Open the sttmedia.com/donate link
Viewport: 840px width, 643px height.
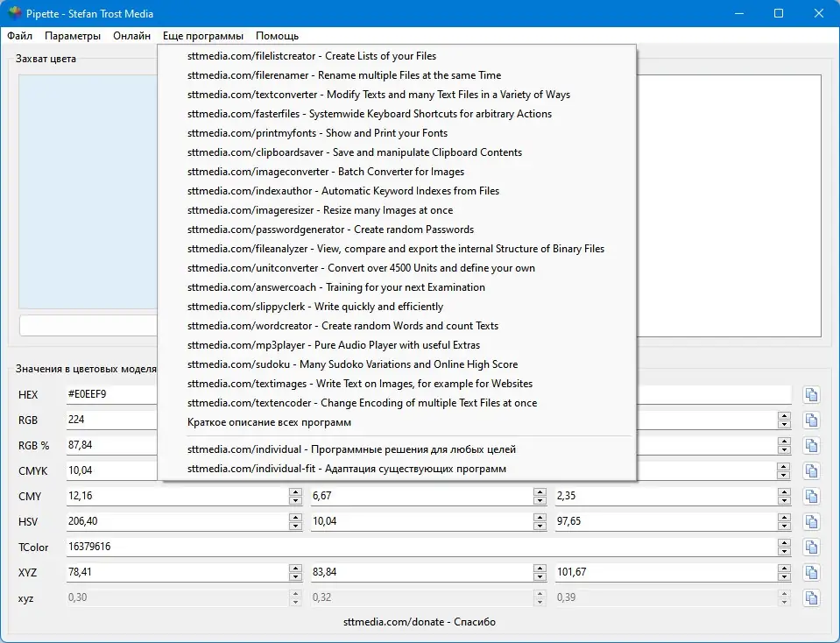coord(420,622)
